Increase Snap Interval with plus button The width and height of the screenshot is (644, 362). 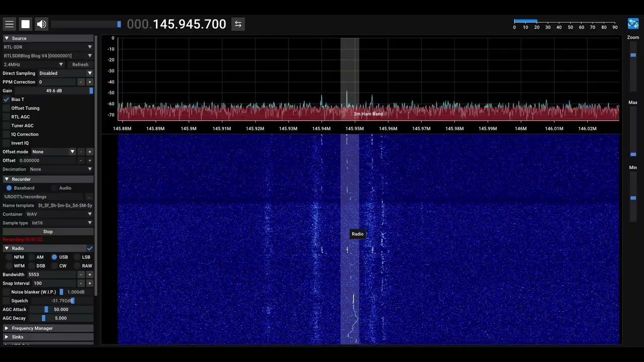tap(90, 283)
